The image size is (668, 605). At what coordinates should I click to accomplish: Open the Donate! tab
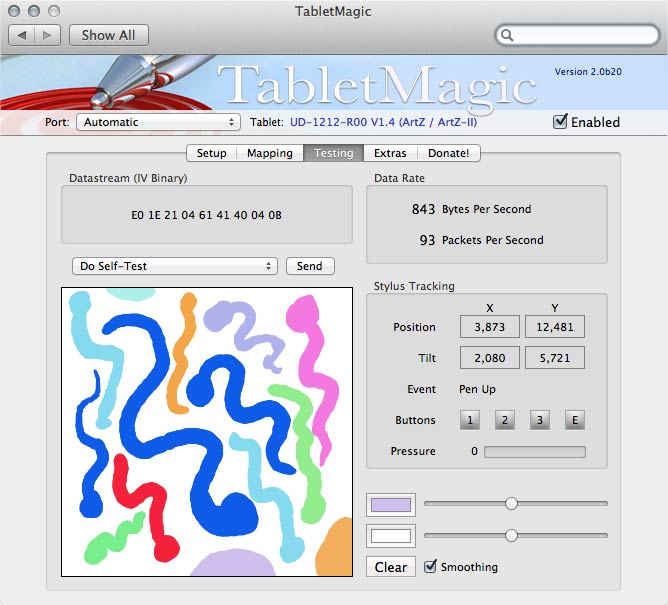[448, 153]
